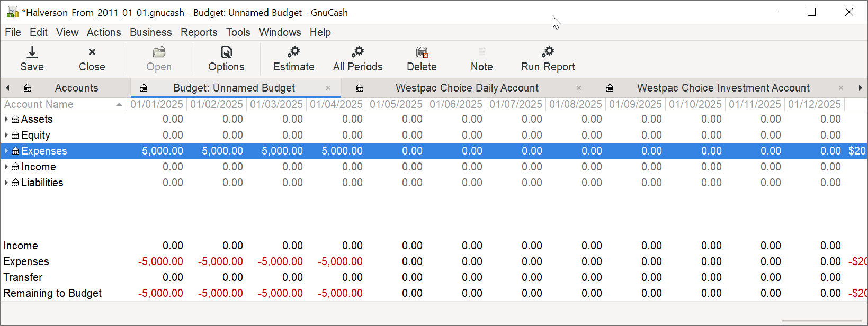
Task: Expand the Equity account tree
Action: (6, 135)
